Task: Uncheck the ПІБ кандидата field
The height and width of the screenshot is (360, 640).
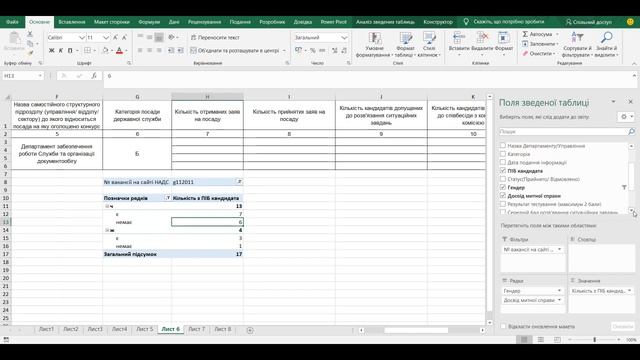Action: coord(503,171)
